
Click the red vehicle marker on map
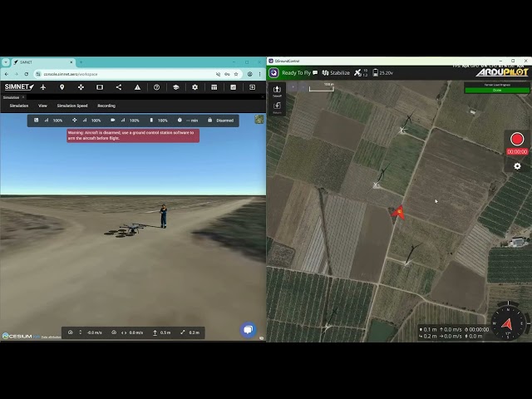click(x=399, y=212)
